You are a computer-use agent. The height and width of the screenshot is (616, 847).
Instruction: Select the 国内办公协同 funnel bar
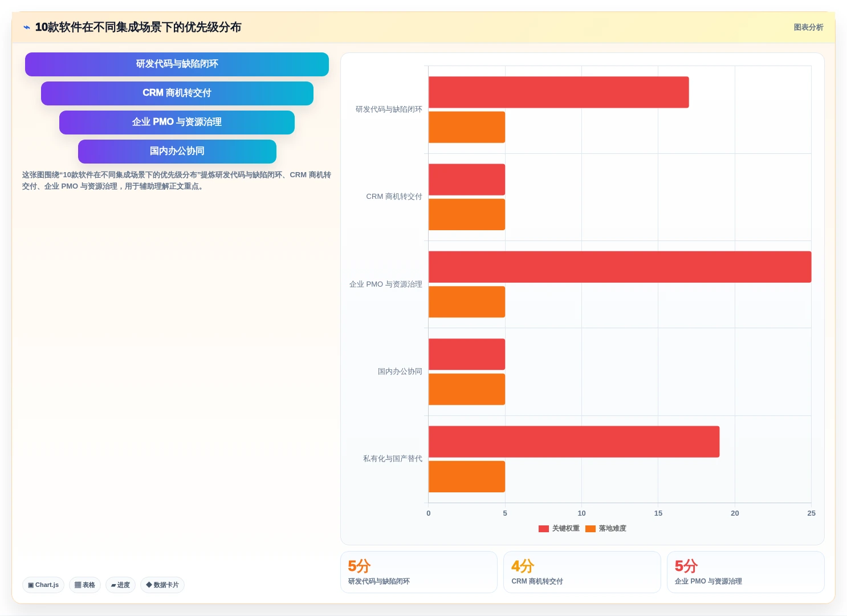tap(177, 152)
